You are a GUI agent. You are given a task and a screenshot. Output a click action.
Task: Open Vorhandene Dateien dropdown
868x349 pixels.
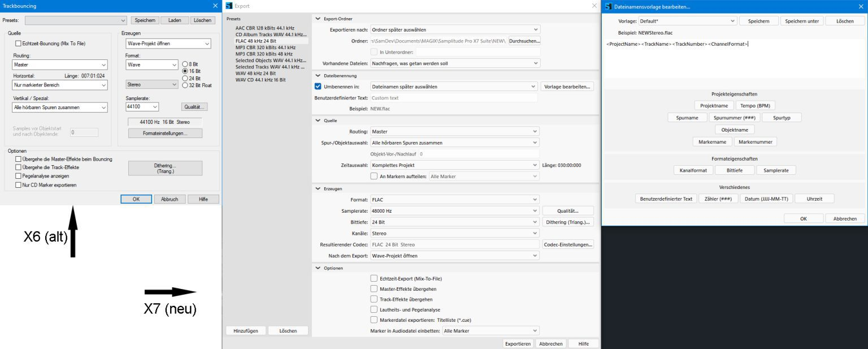click(x=454, y=63)
